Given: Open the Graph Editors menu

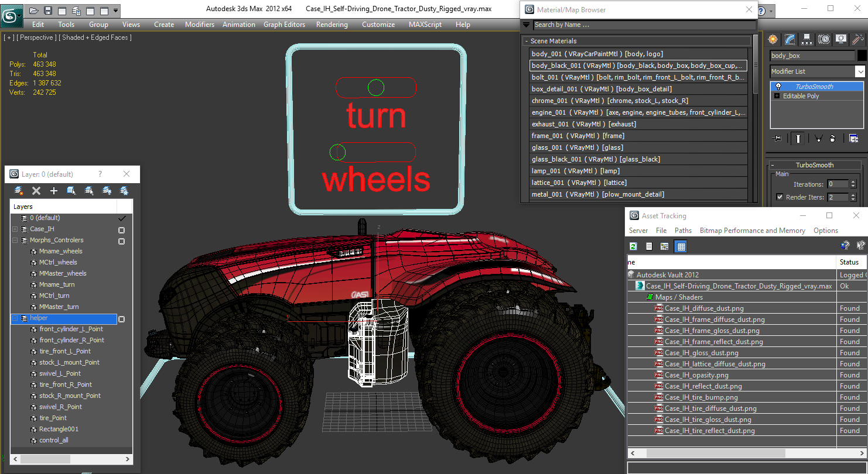Looking at the screenshot, I should pyautogui.click(x=284, y=25).
